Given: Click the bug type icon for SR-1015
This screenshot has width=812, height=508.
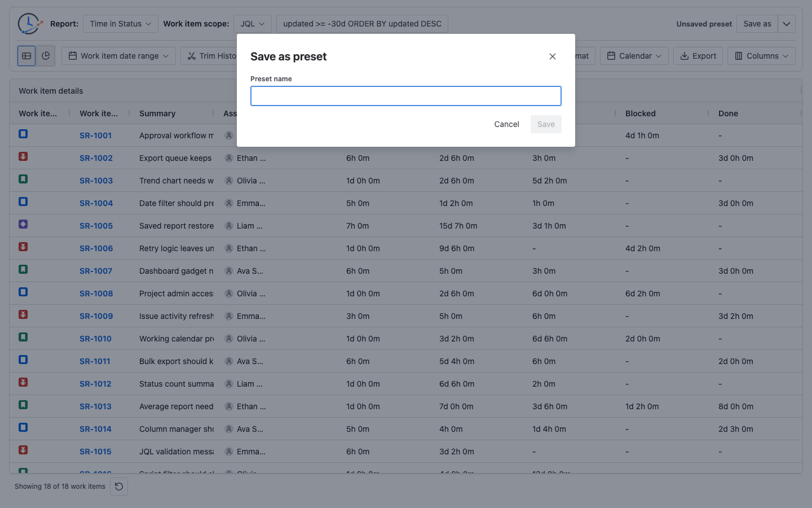Looking at the screenshot, I should point(23,450).
